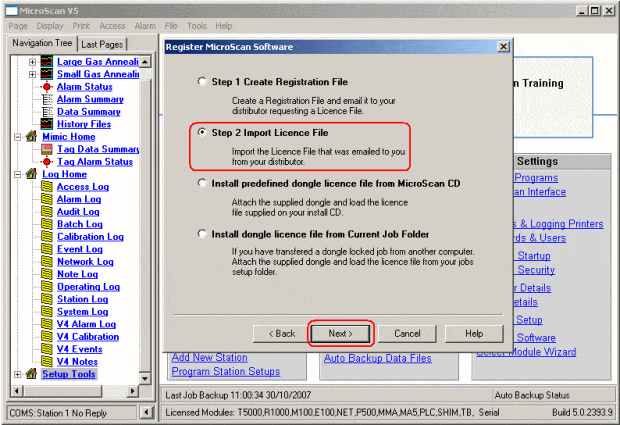Open the Tools menu

click(197, 26)
